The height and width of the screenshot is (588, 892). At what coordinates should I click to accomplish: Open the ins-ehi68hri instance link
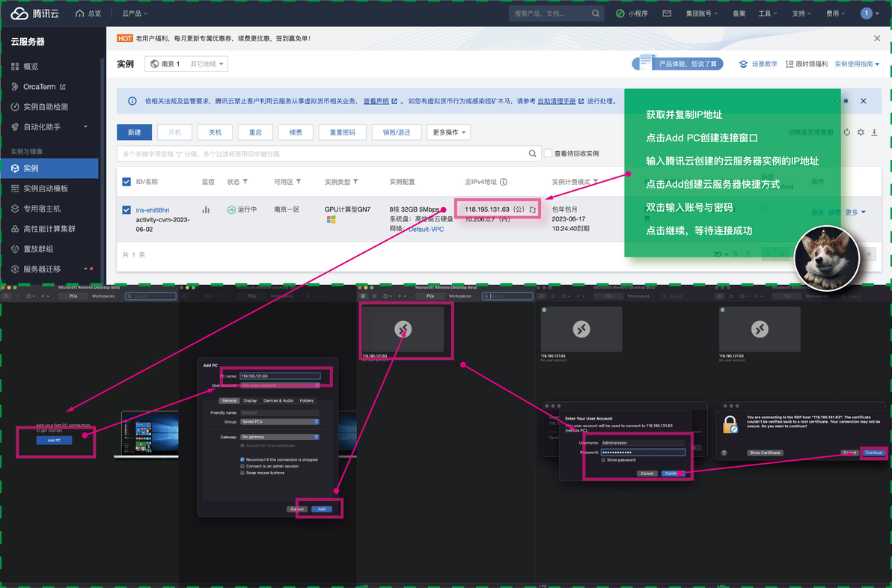pos(153,209)
